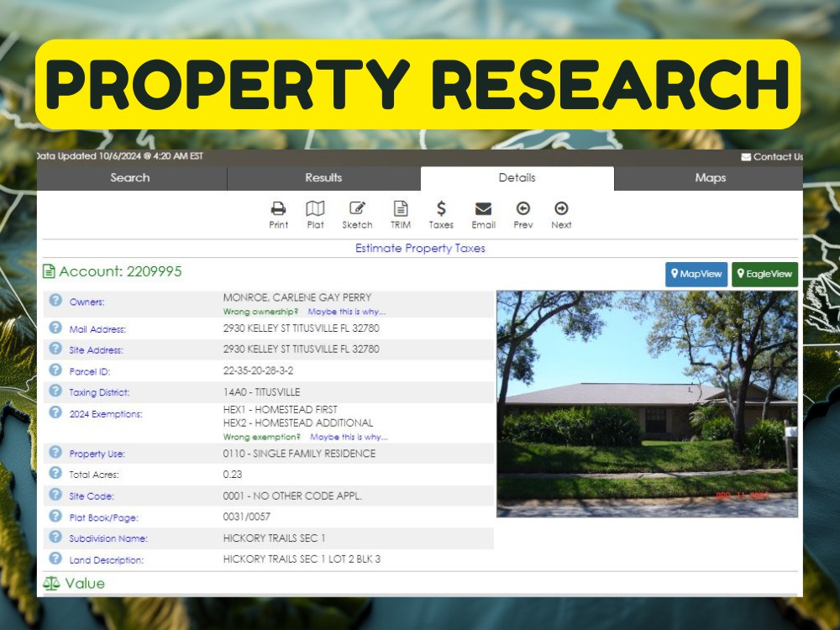Click the 'Wrong ownership?' text

pyautogui.click(x=260, y=312)
